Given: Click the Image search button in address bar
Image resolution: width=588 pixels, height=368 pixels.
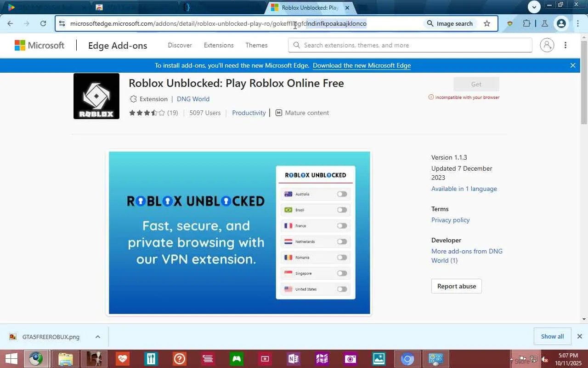Looking at the screenshot, I should (x=450, y=23).
